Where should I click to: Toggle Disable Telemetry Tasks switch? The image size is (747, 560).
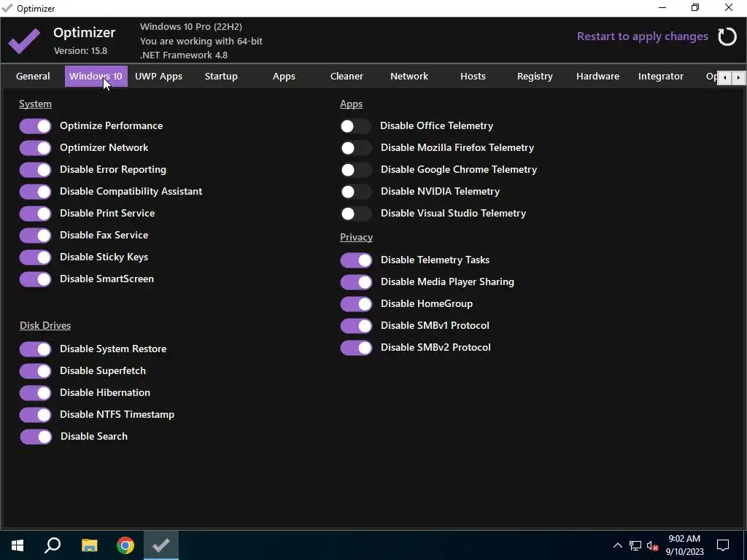(356, 260)
